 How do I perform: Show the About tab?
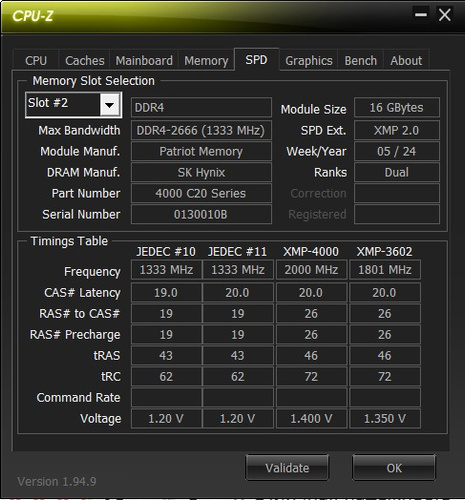pos(406,61)
